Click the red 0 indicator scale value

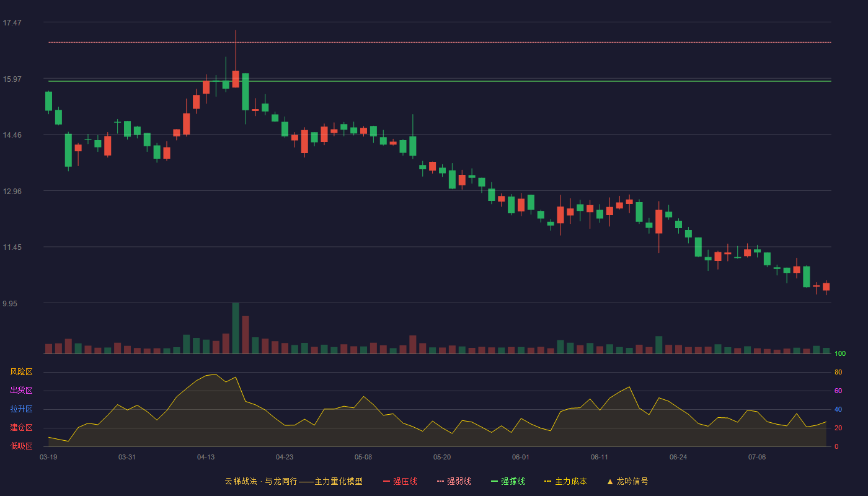pos(836,447)
